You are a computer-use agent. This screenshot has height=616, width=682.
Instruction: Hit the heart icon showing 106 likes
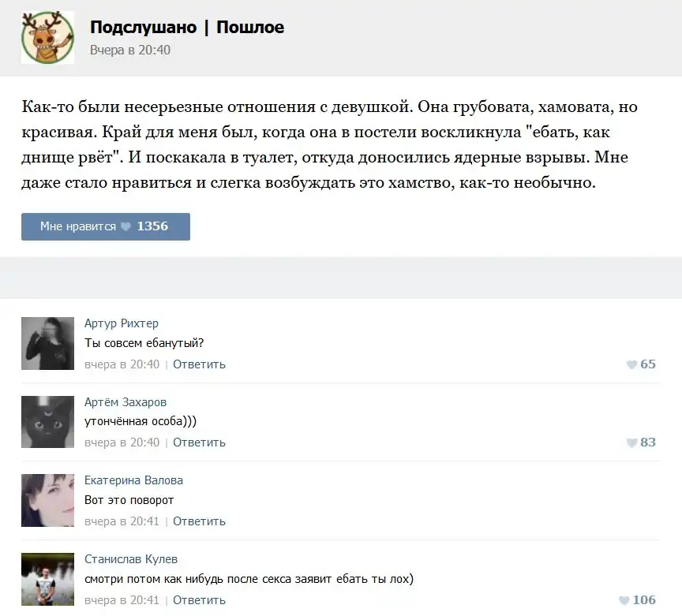tap(624, 600)
